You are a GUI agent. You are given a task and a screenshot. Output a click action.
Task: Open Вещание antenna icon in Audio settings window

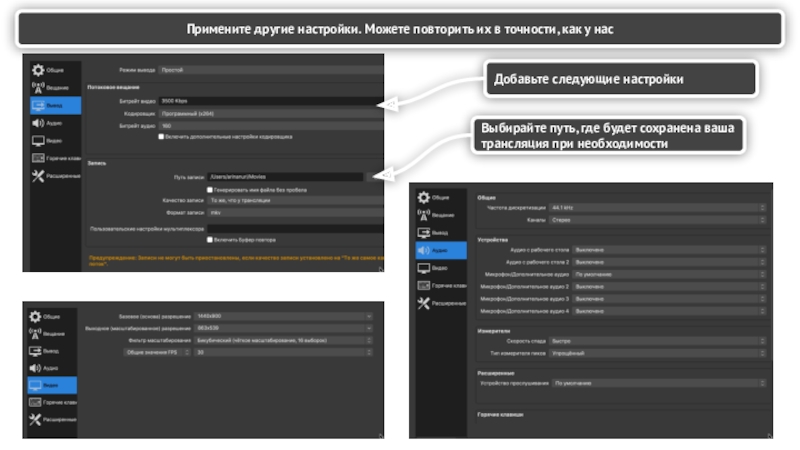coord(423,215)
